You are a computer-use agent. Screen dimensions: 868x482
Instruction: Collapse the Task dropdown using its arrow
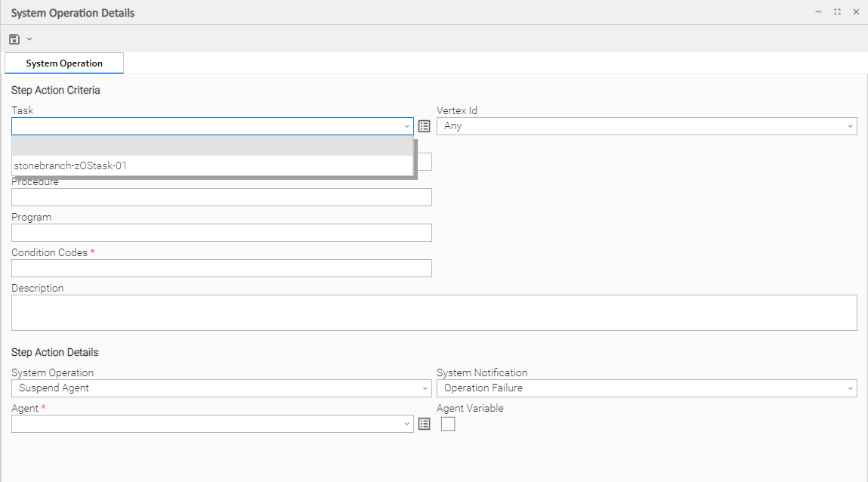406,126
